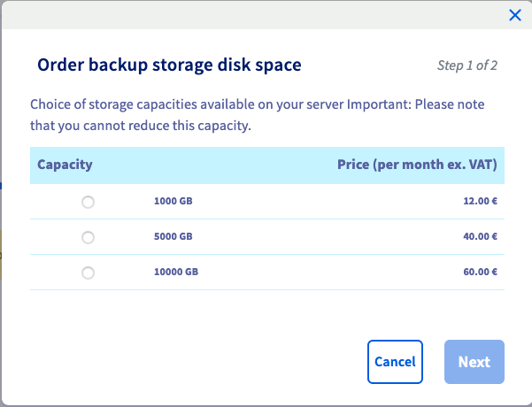Click the 60.00 € price

click(480, 273)
